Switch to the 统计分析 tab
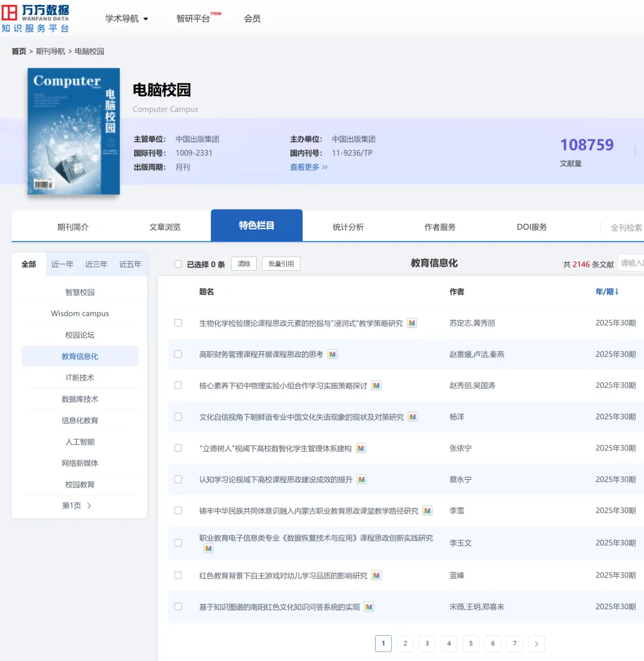The image size is (644, 661). 348,227
